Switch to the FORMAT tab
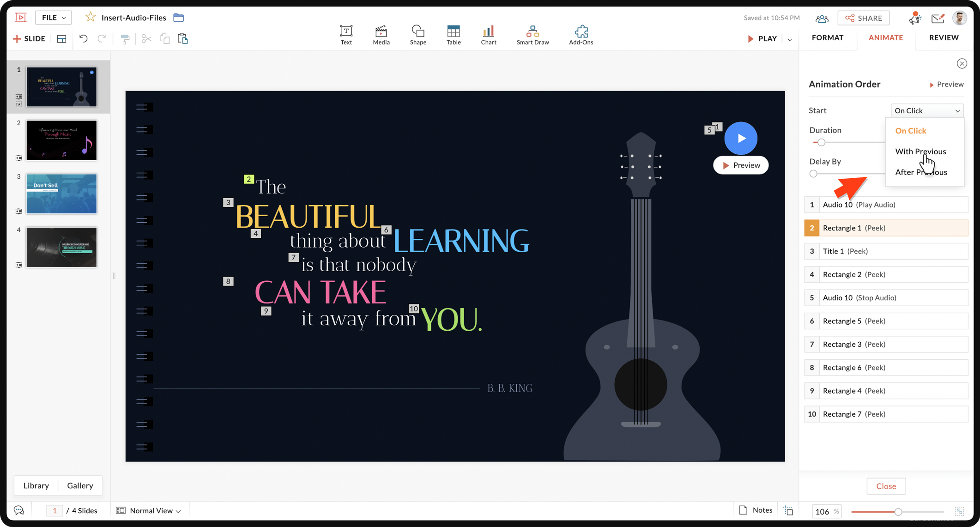The height and width of the screenshot is (527, 980). pos(827,38)
